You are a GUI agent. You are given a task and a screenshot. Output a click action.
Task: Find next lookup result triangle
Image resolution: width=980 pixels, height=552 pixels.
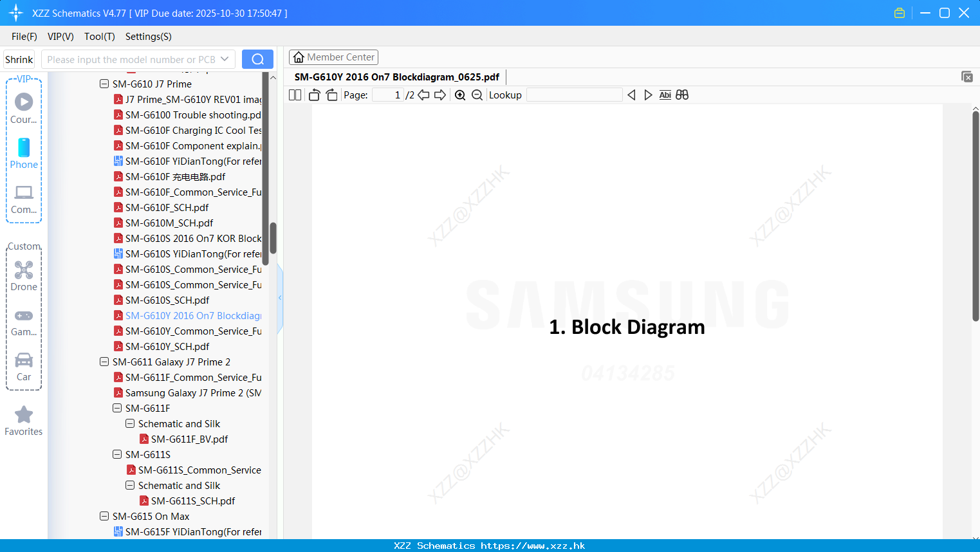click(x=648, y=95)
